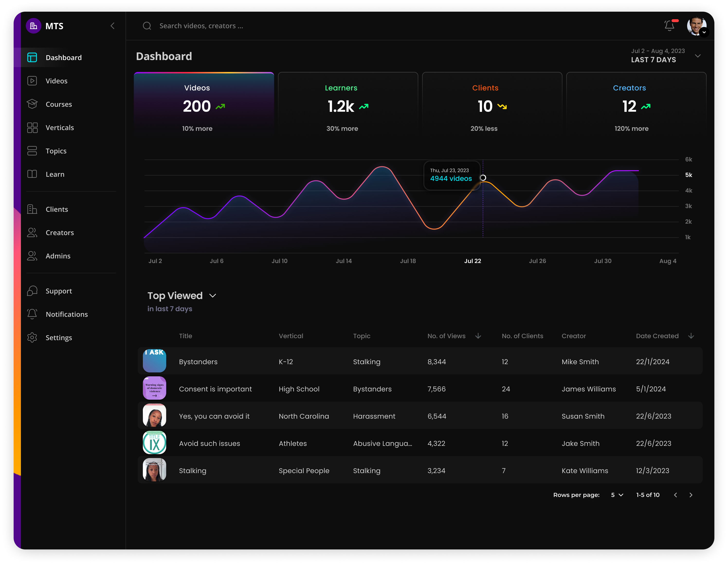Viewport: 728px width, 565px height.
Task: Click the Settings gear icon
Action: (32, 337)
